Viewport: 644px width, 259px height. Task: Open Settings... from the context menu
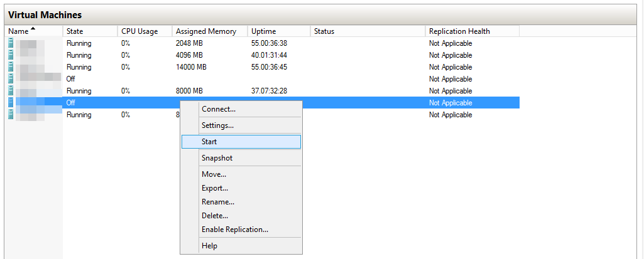217,125
